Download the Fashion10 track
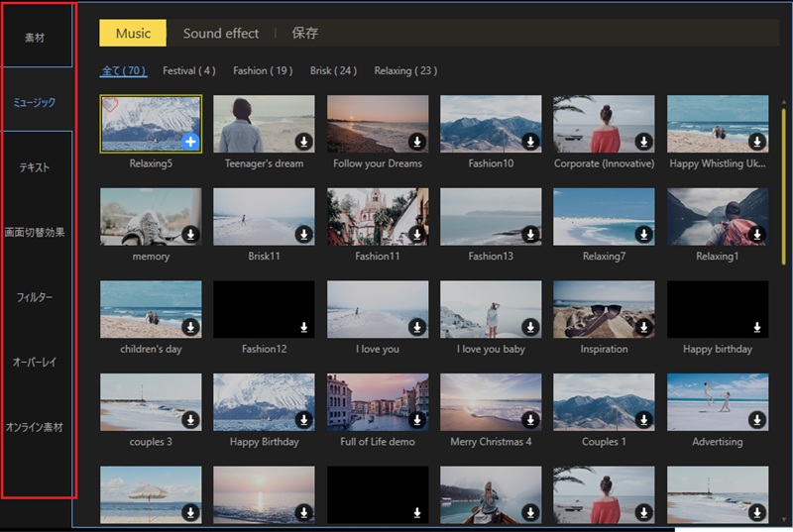 (530, 142)
